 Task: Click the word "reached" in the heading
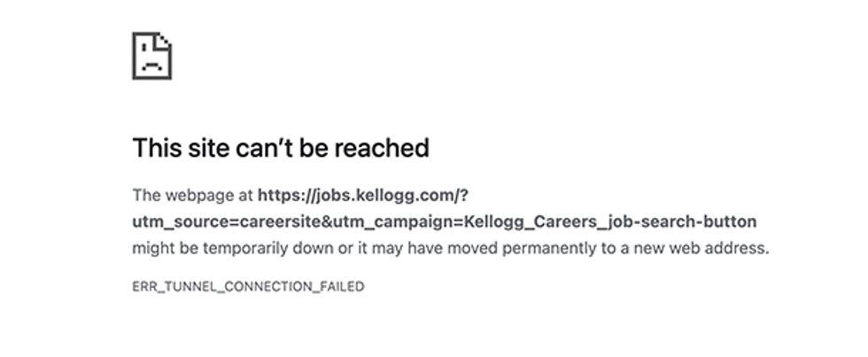tap(386, 147)
